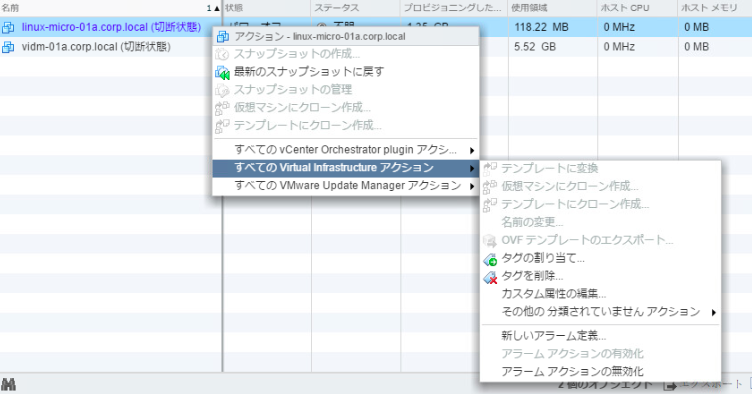The height and width of the screenshot is (394, 752).
Task: Click the convert to template icon (テンプレートに変換)
Action: click(490, 168)
